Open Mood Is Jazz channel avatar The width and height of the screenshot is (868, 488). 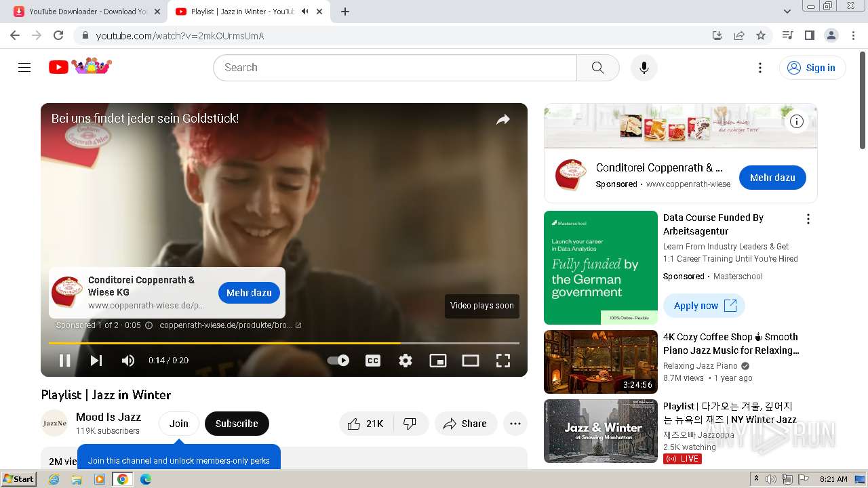(x=54, y=424)
